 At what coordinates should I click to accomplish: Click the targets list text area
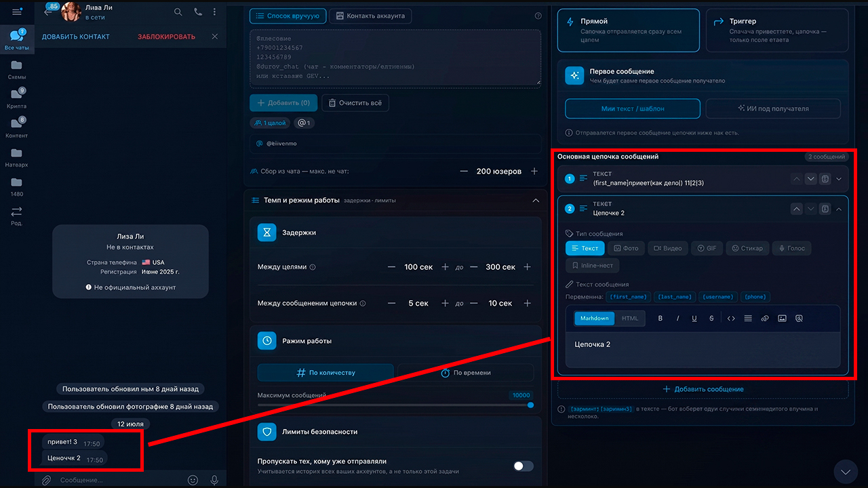click(x=395, y=58)
